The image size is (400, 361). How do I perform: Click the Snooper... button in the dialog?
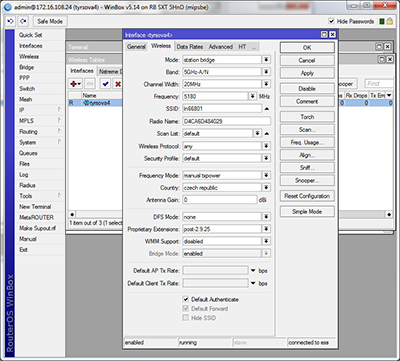(x=307, y=180)
